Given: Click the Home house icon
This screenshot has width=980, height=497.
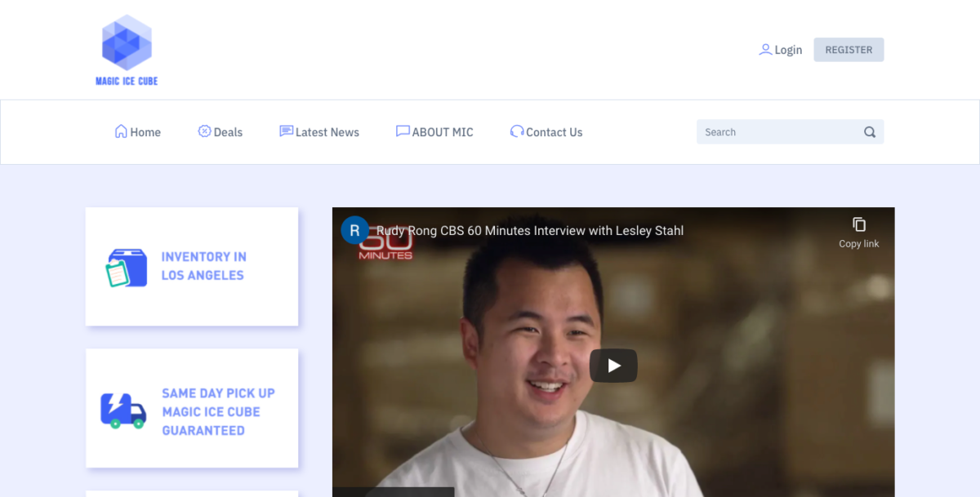Looking at the screenshot, I should pyautogui.click(x=121, y=131).
